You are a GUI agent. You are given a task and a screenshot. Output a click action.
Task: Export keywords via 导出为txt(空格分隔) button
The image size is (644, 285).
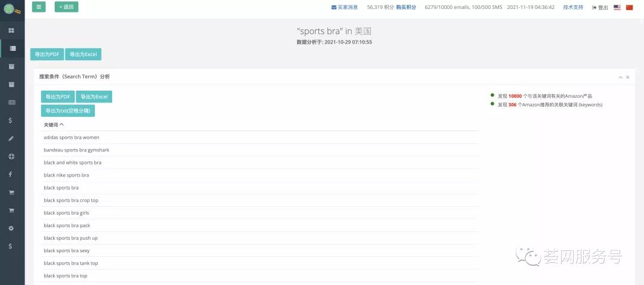coord(68,110)
